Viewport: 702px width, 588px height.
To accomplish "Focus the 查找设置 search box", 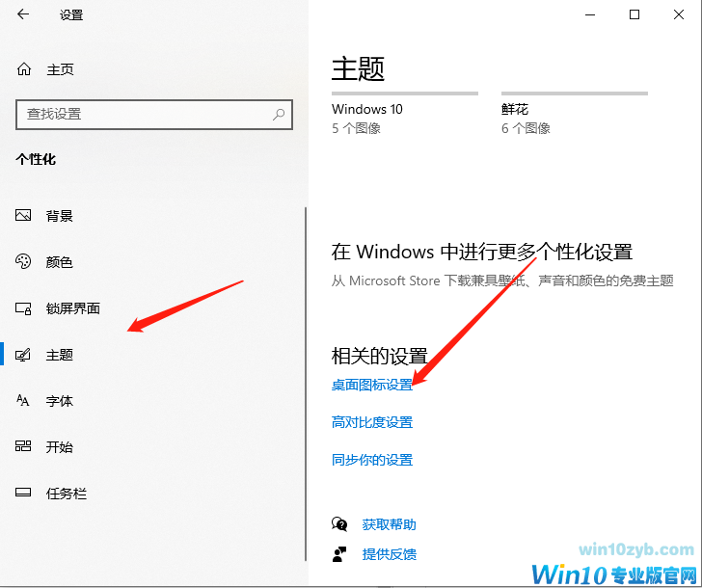I will (x=154, y=115).
